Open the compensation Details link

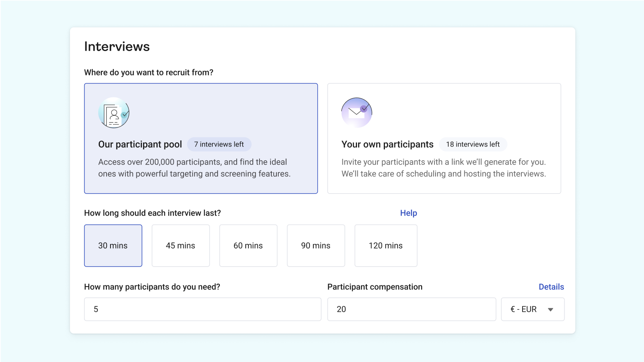(x=551, y=287)
